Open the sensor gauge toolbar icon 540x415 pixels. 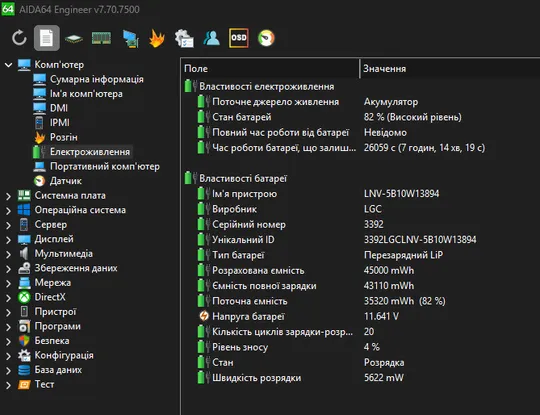pyautogui.click(x=266, y=38)
